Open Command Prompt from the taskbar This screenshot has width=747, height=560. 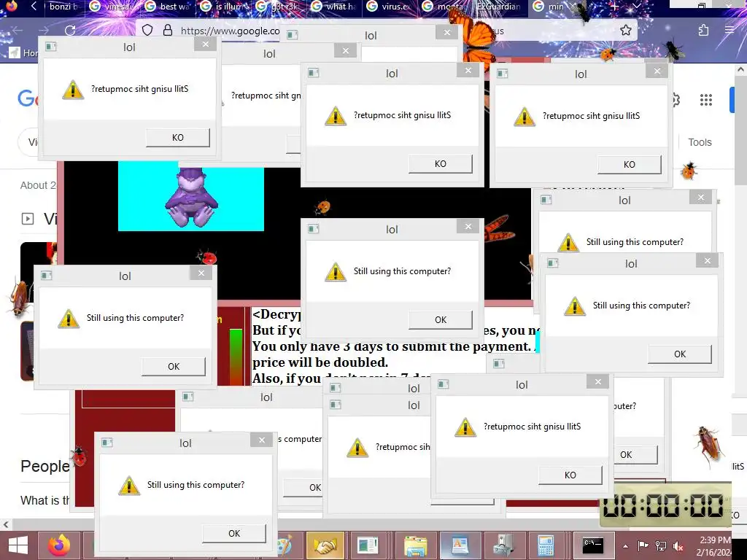coord(593,545)
